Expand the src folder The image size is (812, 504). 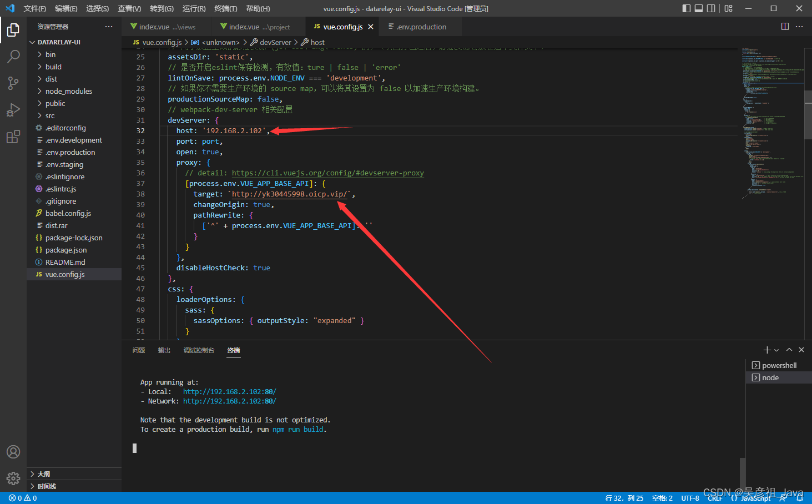74,115
